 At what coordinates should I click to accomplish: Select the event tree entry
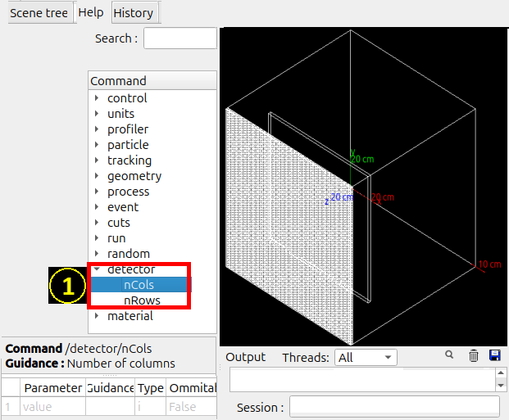click(x=123, y=207)
